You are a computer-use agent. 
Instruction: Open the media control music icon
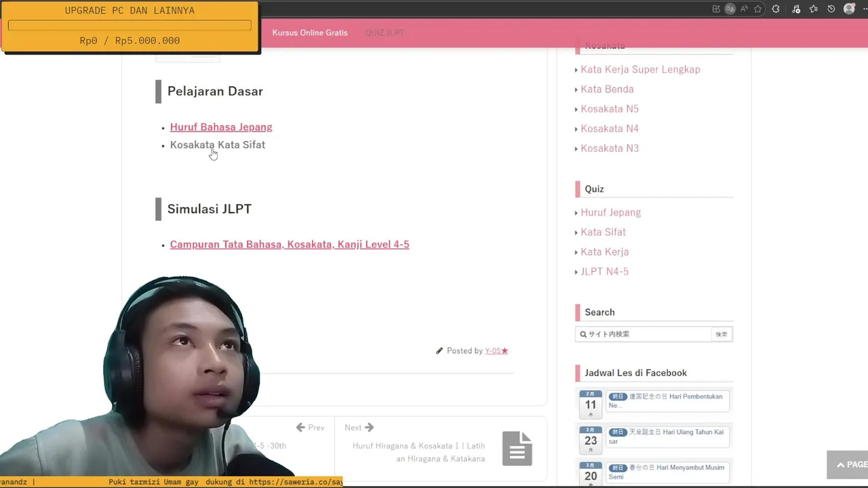[796, 9]
